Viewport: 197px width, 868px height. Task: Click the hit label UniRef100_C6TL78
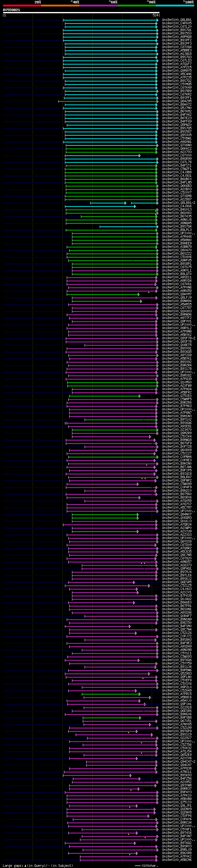pos(176,162)
